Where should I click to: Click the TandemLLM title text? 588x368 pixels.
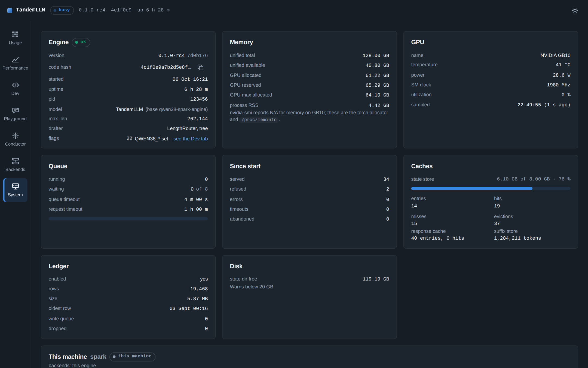click(30, 10)
